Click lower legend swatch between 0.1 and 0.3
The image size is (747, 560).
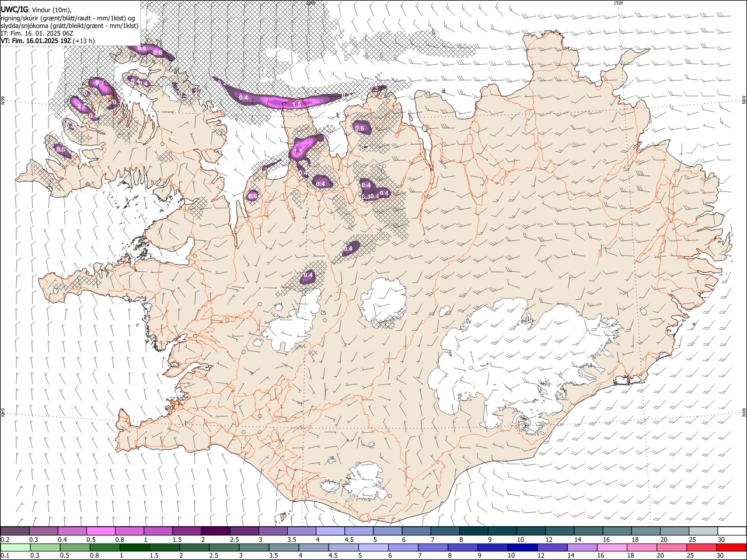pos(15,547)
